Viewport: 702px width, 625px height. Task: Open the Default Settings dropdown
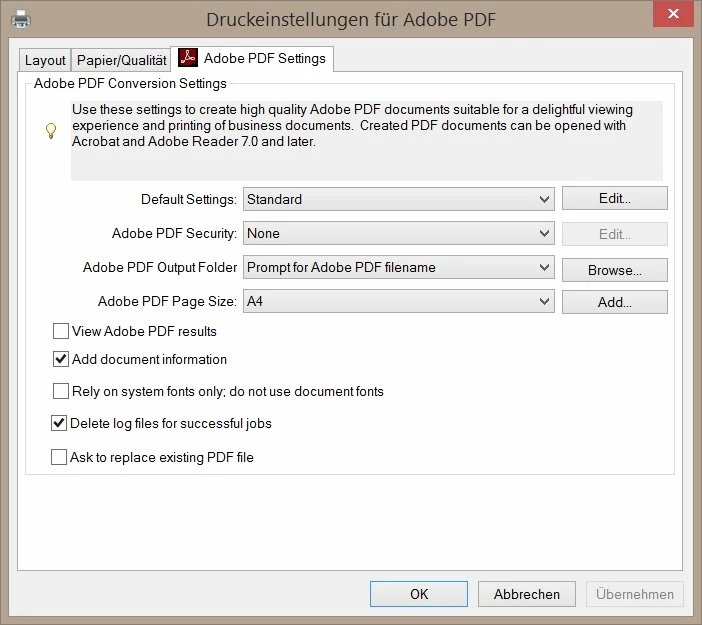(398, 199)
